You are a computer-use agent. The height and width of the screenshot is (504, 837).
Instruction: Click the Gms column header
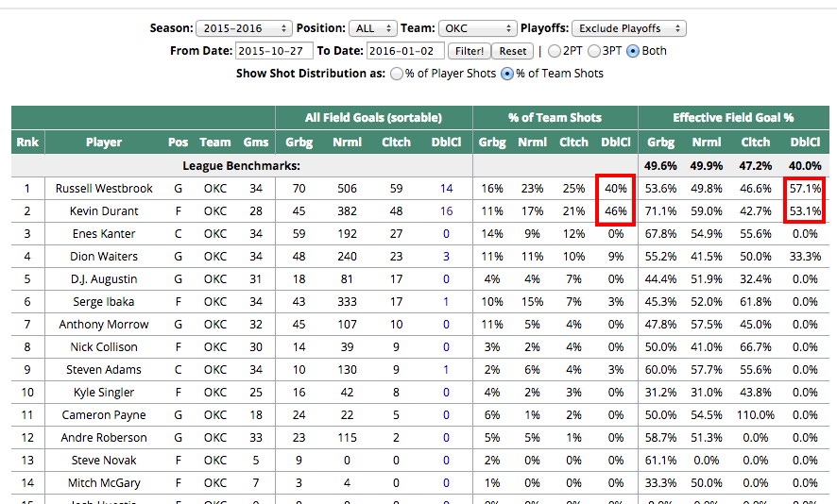tap(256, 143)
